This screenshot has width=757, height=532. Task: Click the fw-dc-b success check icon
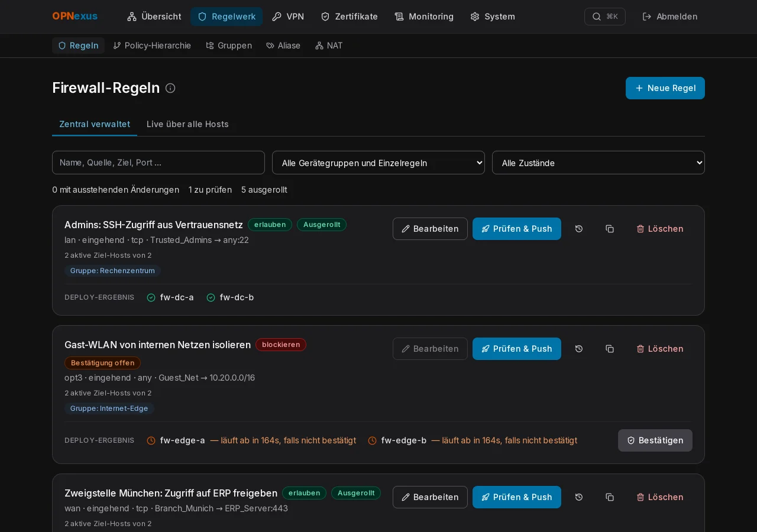(211, 297)
